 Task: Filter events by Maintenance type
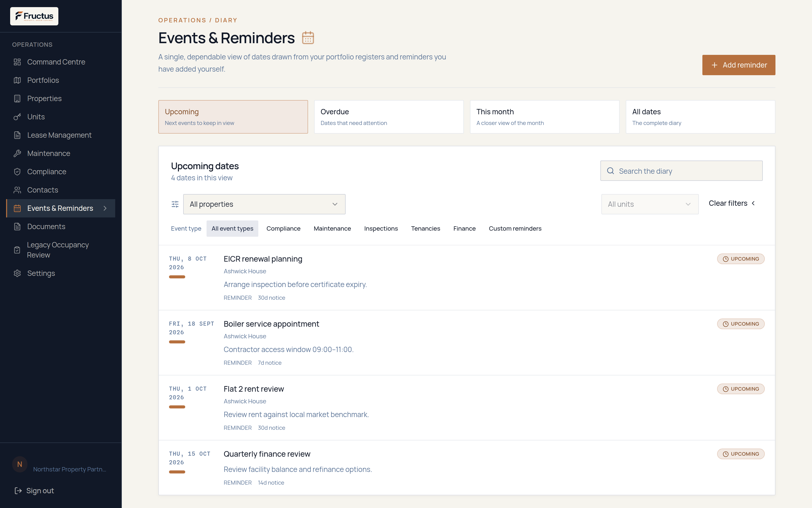click(332, 228)
